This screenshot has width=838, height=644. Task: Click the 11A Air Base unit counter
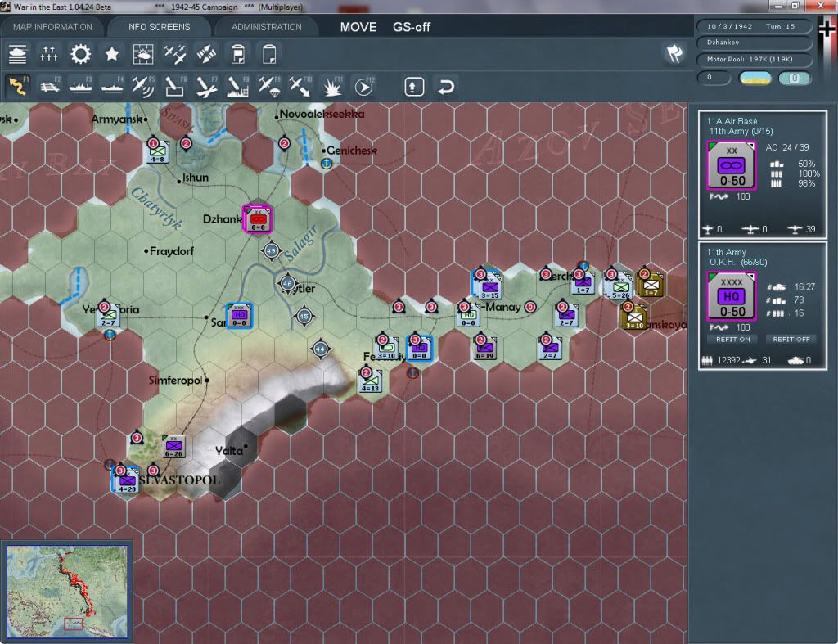point(732,165)
